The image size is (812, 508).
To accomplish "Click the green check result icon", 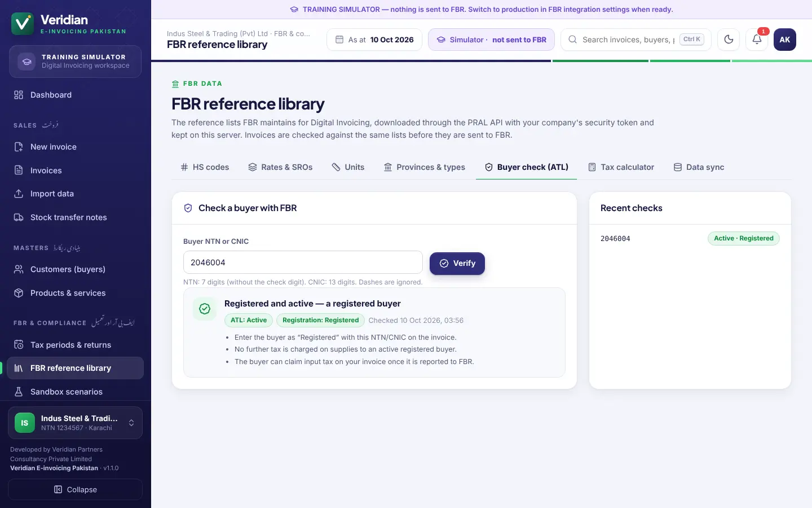I will (x=205, y=309).
